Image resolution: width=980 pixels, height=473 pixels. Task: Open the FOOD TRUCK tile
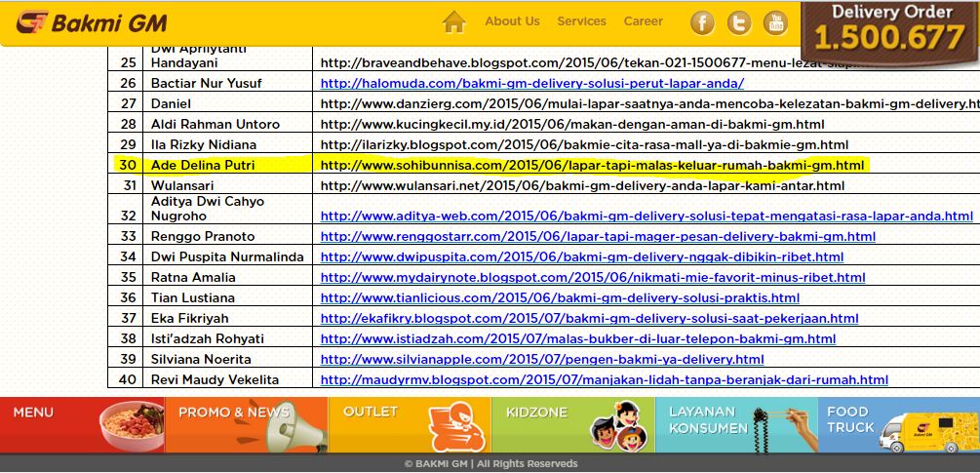click(899, 425)
